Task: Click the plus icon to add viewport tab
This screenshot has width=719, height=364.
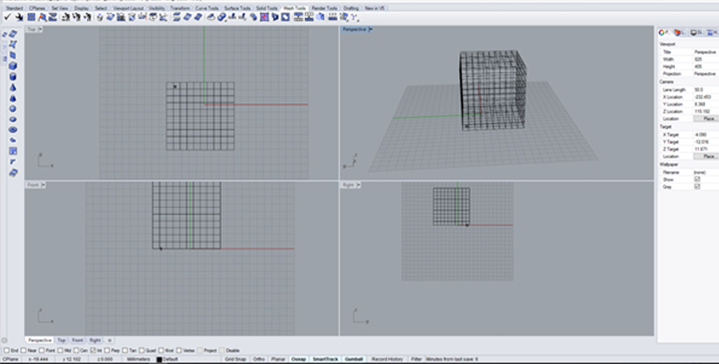Action: click(109, 341)
